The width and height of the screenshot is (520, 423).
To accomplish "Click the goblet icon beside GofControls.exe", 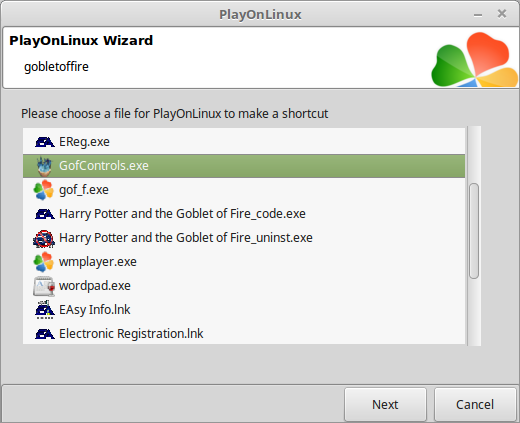I will click(44, 166).
